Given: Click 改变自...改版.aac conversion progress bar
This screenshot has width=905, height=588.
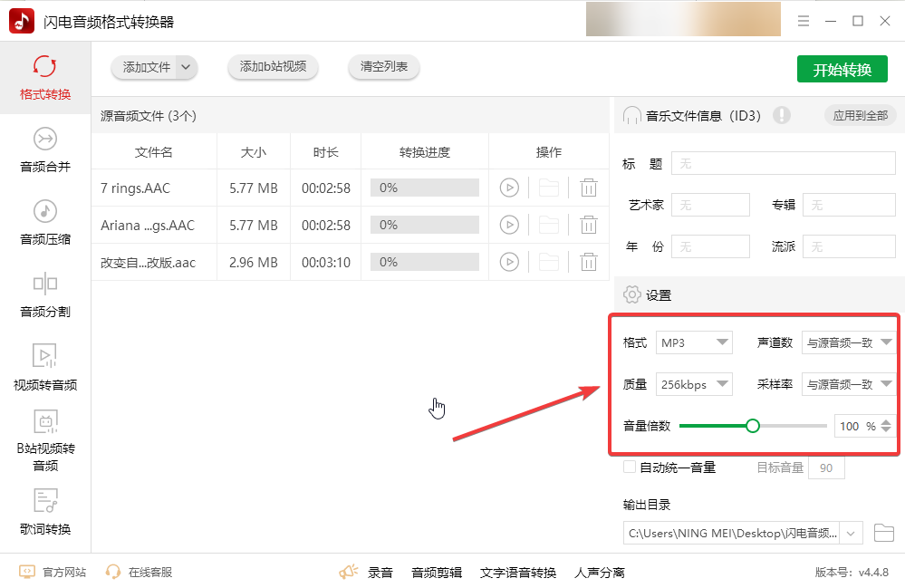Looking at the screenshot, I should (425, 262).
